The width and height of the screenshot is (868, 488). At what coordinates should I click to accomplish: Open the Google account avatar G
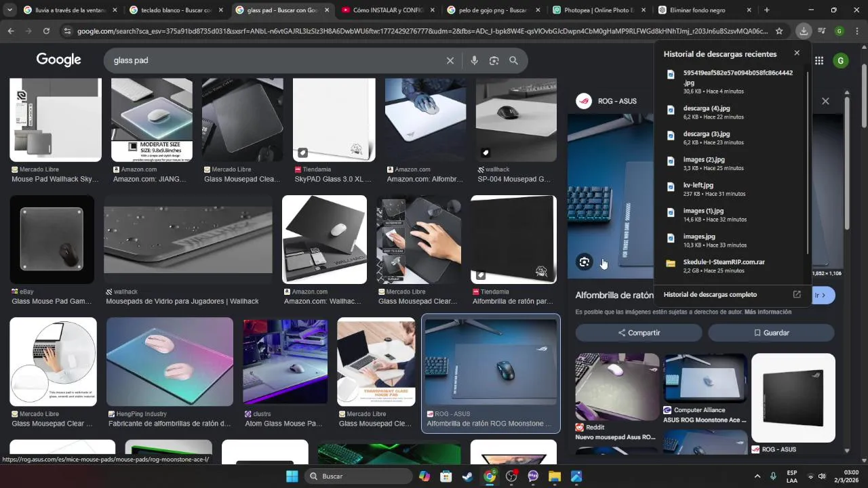(x=841, y=60)
